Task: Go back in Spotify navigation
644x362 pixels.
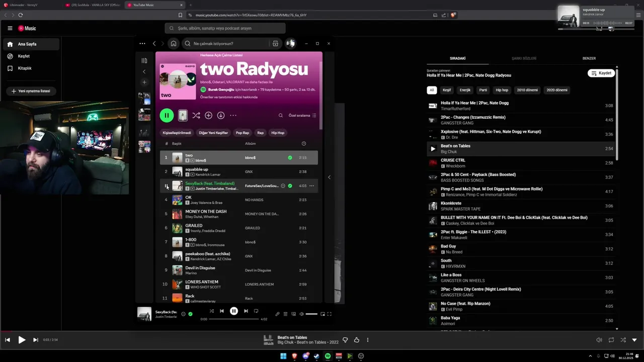Action: pos(154,43)
